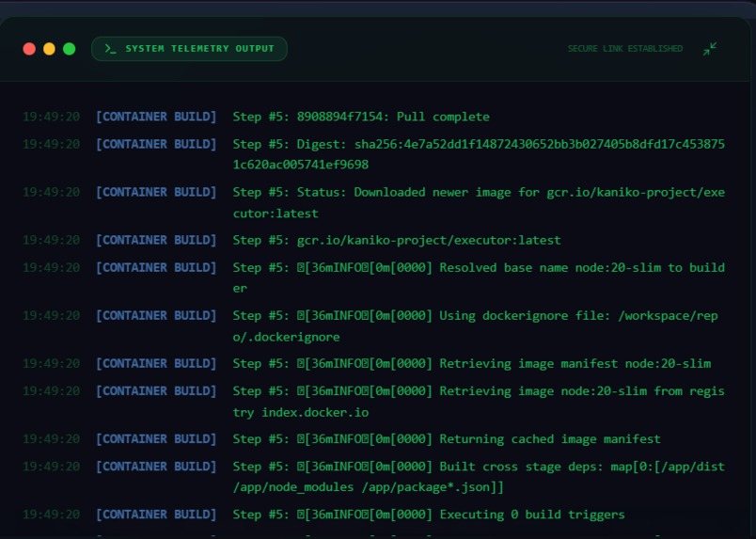
Task: Click the green window dot
Action: [x=70, y=49]
